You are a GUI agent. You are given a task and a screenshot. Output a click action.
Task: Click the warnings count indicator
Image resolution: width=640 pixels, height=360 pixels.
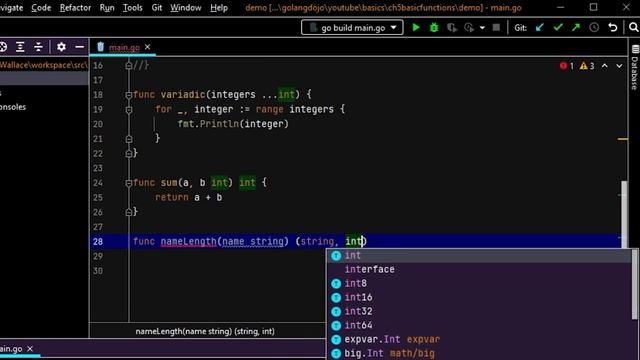[x=587, y=66]
